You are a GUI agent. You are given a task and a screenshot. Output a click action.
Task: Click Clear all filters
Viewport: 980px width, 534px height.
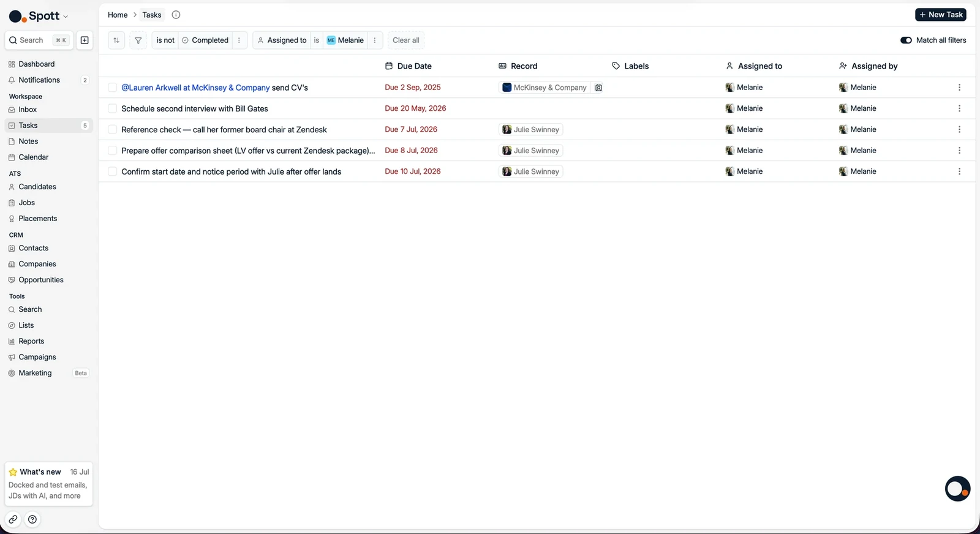tap(406, 40)
